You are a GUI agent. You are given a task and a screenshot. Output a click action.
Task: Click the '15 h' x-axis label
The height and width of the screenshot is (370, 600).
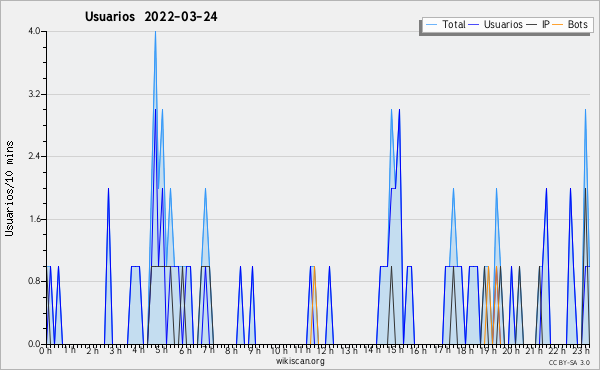pos(395,350)
